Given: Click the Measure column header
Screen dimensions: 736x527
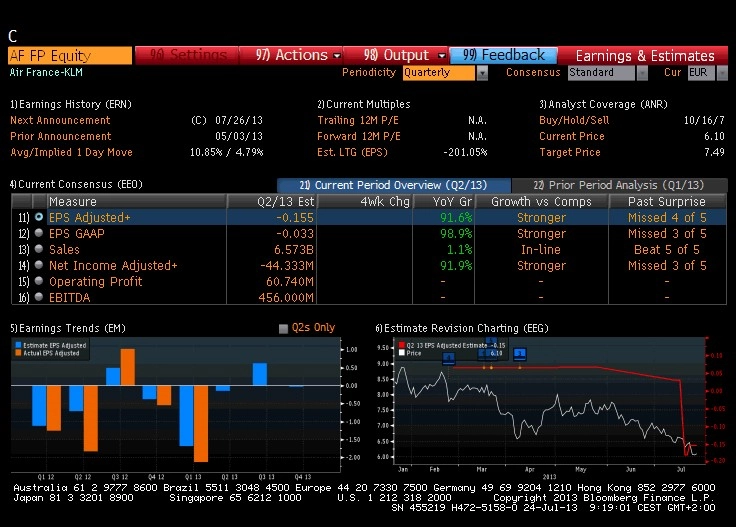Looking at the screenshot, I should coord(137,201).
